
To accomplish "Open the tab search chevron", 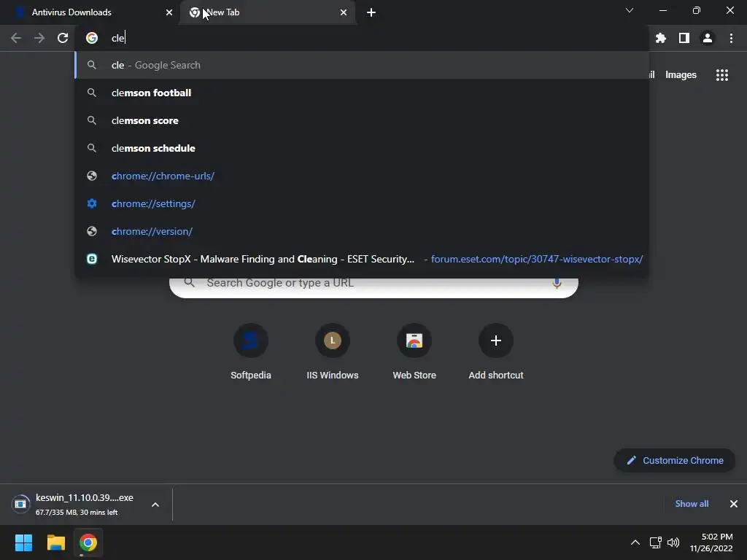I will 630,10.
